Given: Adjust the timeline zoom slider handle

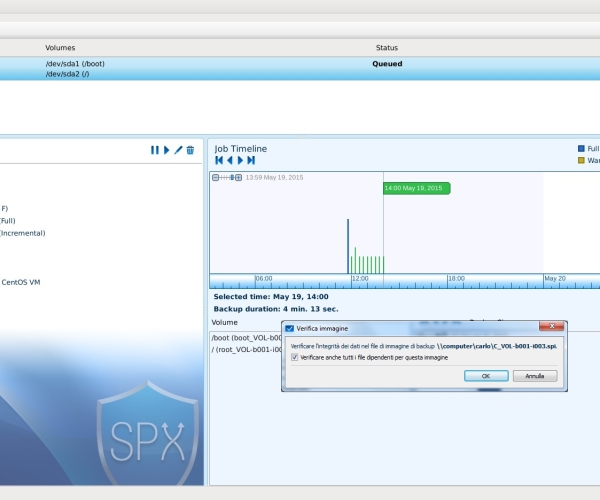Looking at the screenshot, I should pos(232,178).
